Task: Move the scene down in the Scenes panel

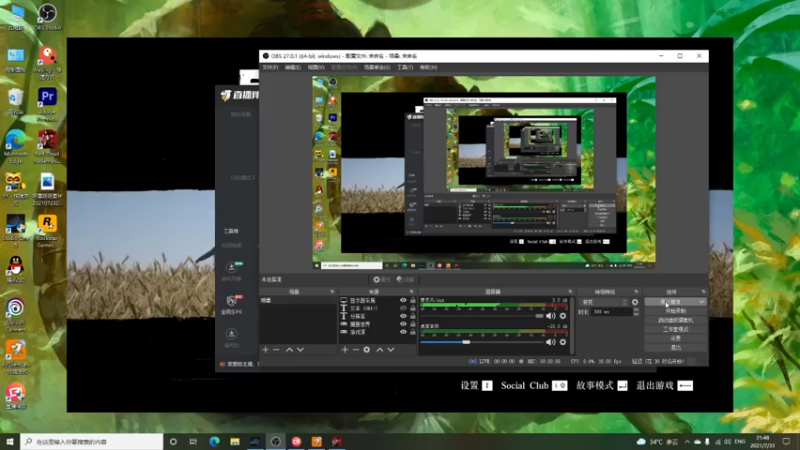Action: tap(301, 349)
